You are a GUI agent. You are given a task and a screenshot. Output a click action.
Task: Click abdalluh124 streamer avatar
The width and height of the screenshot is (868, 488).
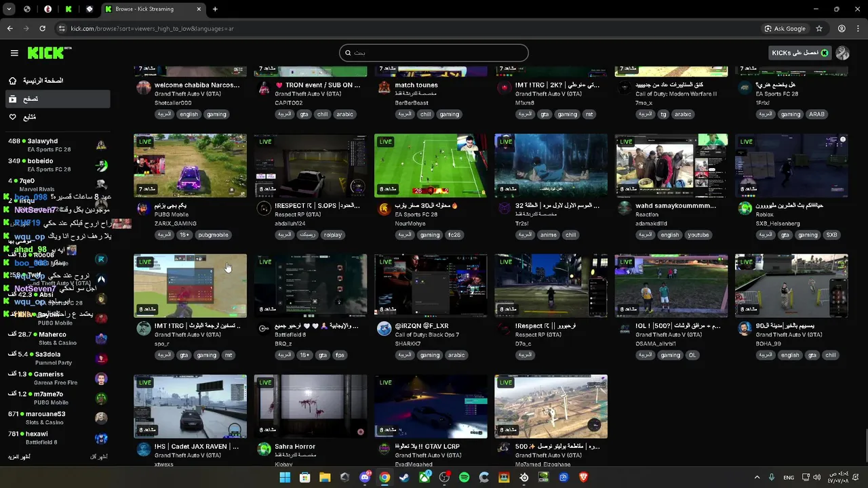(264, 208)
